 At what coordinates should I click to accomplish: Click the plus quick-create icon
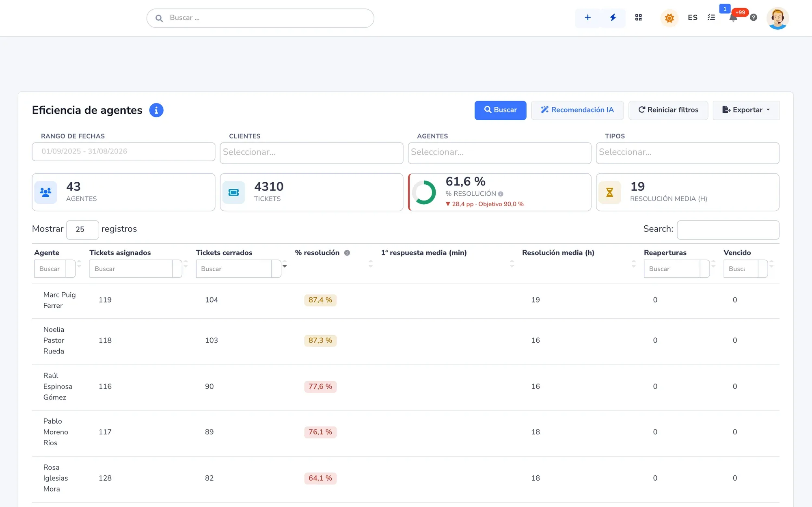pyautogui.click(x=587, y=17)
